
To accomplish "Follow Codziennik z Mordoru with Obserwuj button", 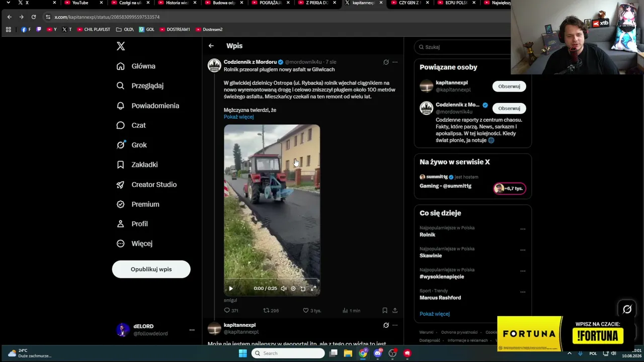I will coord(509,108).
